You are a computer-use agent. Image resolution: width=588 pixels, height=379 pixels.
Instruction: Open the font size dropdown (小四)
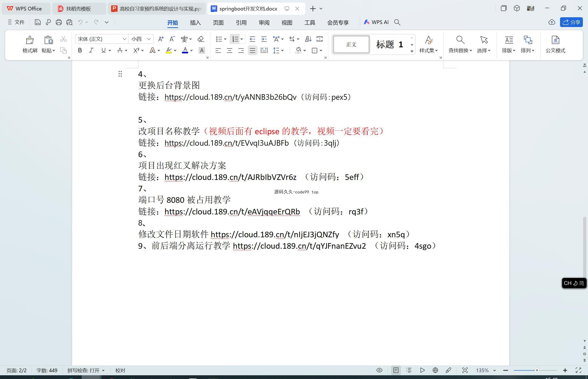tap(149, 39)
